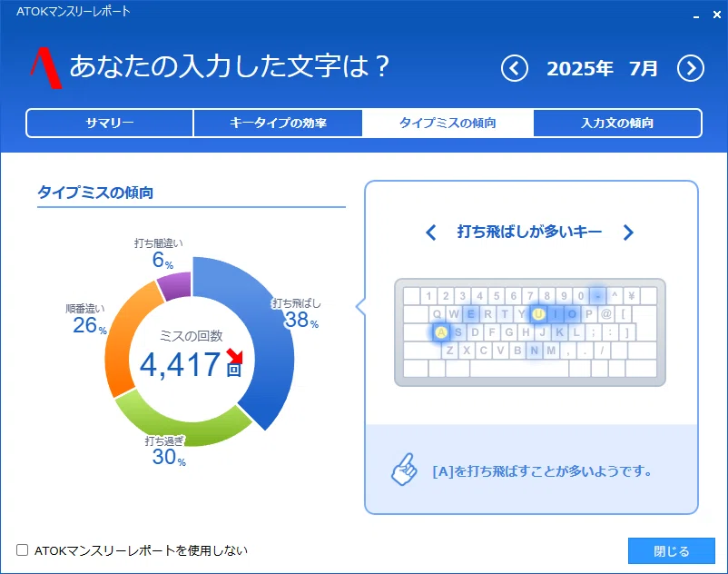Click the 4,417 miss count value

point(180,364)
